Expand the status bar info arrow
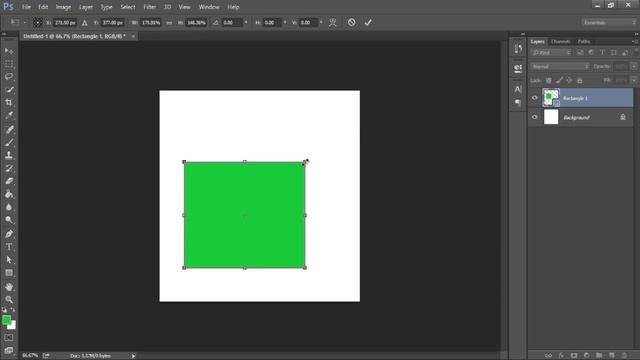Screen dimensions: 640x360 click(133, 356)
